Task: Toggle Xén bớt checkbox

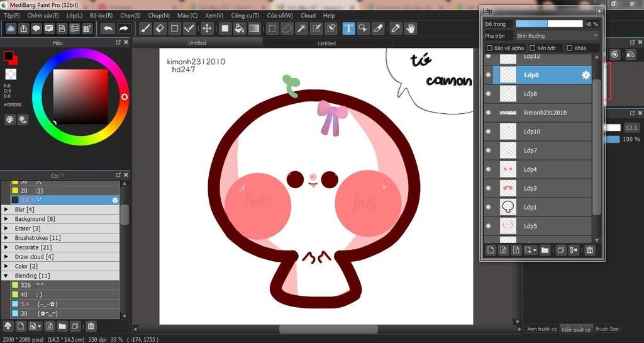Action: (x=532, y=48)
